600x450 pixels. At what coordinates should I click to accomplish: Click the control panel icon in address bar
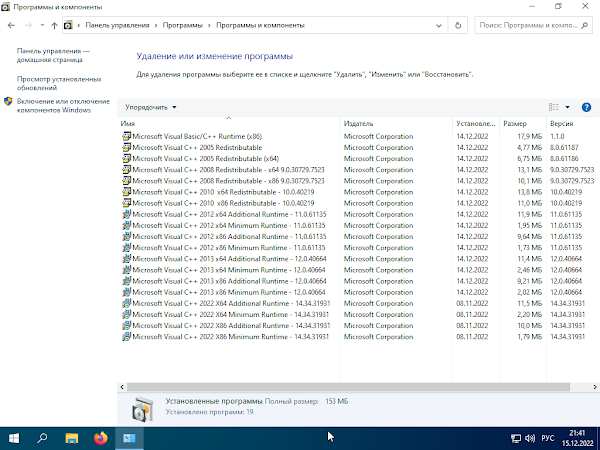[x=68, y=25]
